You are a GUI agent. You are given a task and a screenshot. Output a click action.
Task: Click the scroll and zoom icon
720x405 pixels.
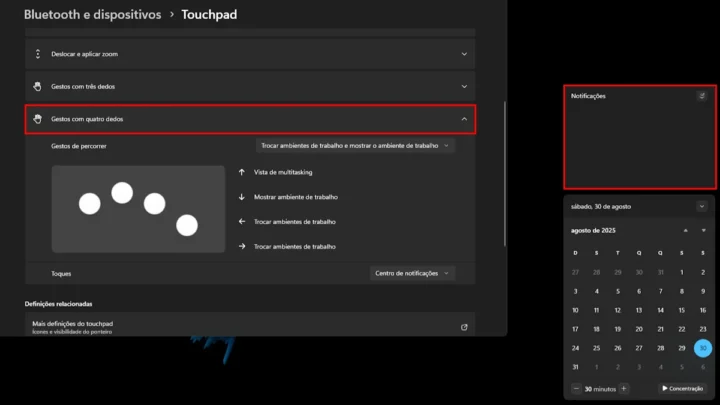(38, 54)
